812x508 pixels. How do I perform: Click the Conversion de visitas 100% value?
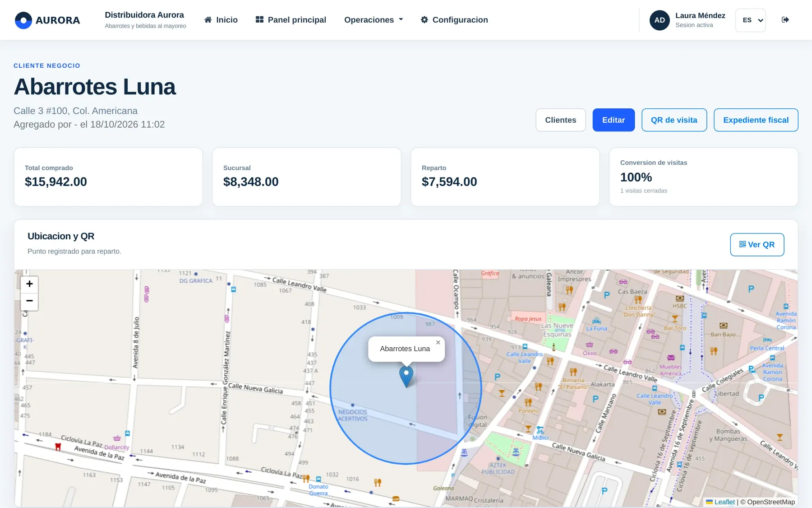pos(636,177)
